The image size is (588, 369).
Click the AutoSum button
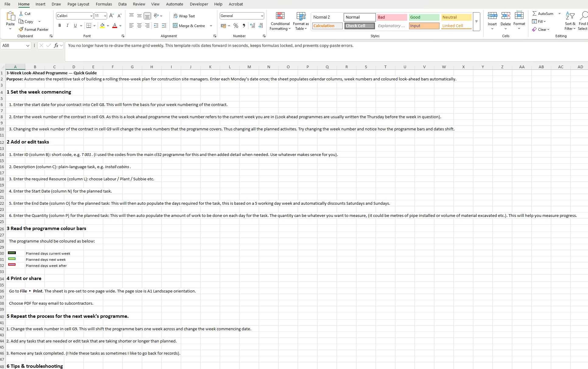[543, 14]
